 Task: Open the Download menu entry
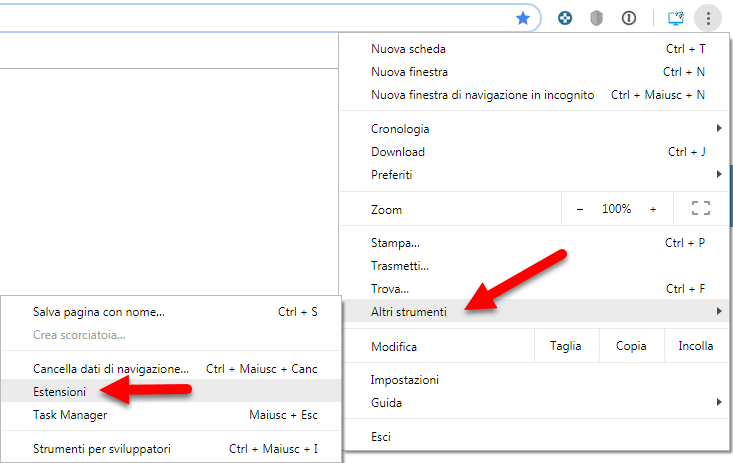534,152
